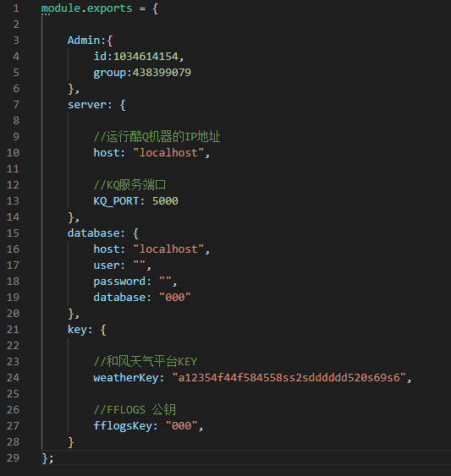
Task: Click the database name value "000" on line 19
Action: click(x=175, y=298)
